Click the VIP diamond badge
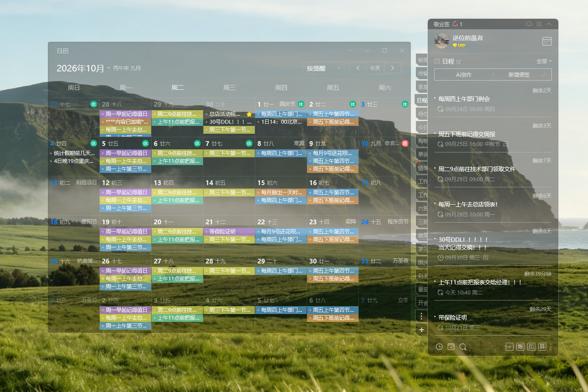The height and width of the screenshot is (392, 588). 459,45
